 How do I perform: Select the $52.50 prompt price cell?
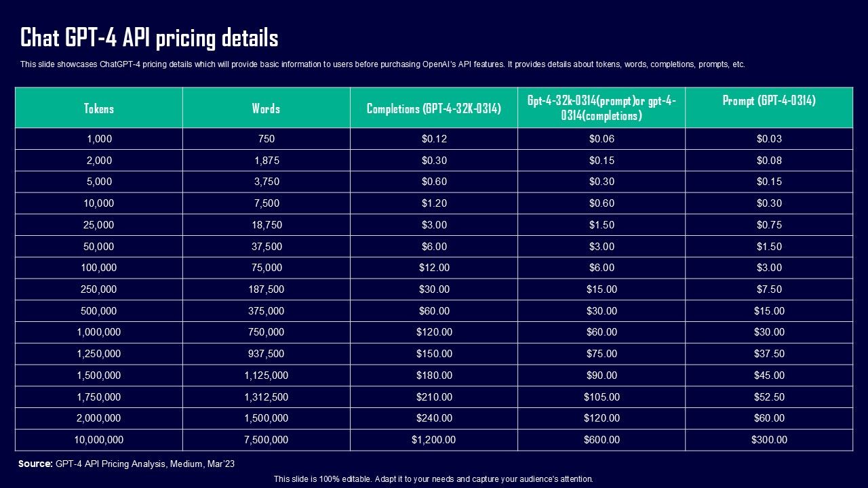tap(769, 397)
